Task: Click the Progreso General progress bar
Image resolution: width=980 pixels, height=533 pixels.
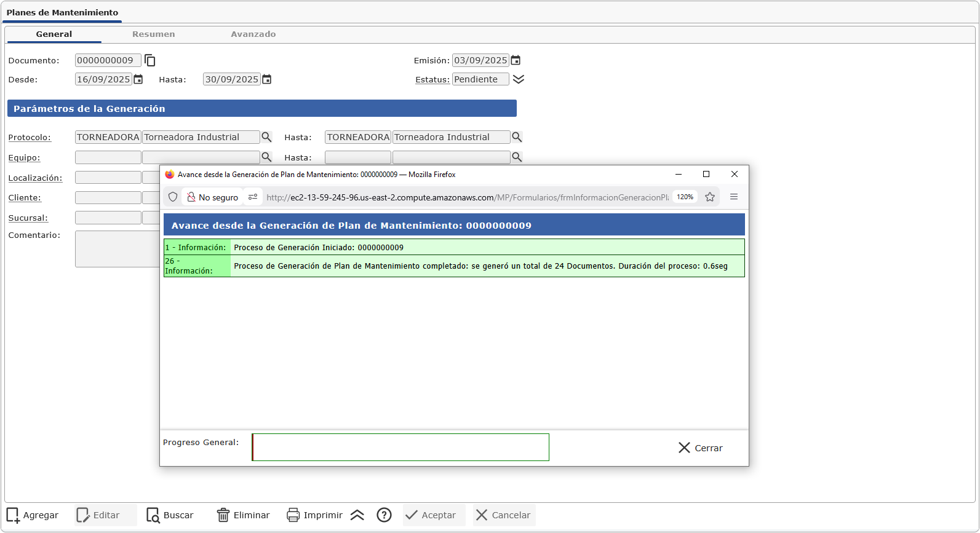Action: (x=400, y=448)
